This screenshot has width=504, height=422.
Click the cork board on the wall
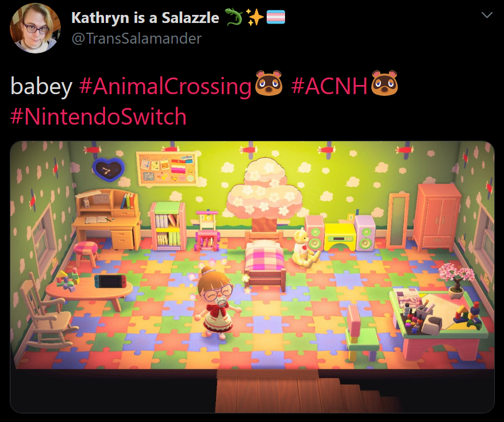coord(167,169)
